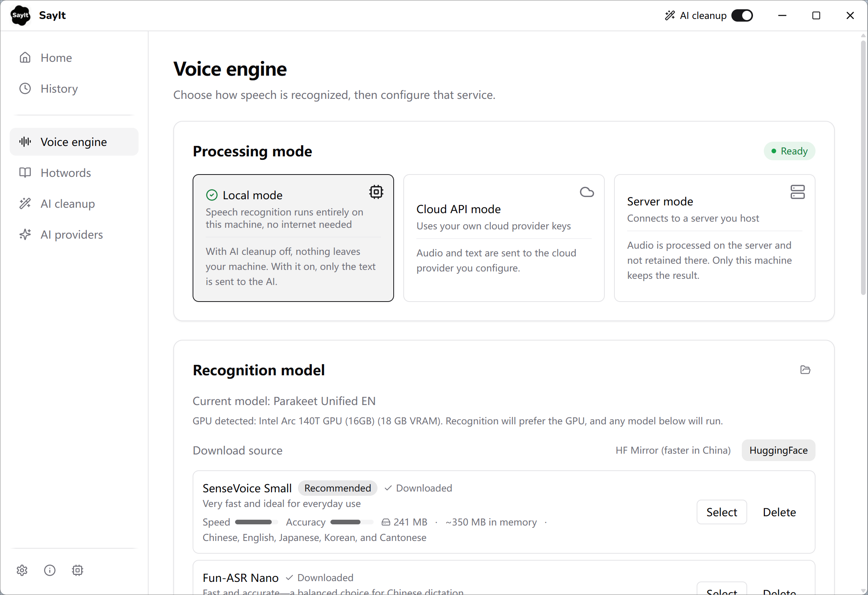This screenshot has height=595, width=868.
Task: Click the Local mode chip icon
Action: click(x=376, y=192)
